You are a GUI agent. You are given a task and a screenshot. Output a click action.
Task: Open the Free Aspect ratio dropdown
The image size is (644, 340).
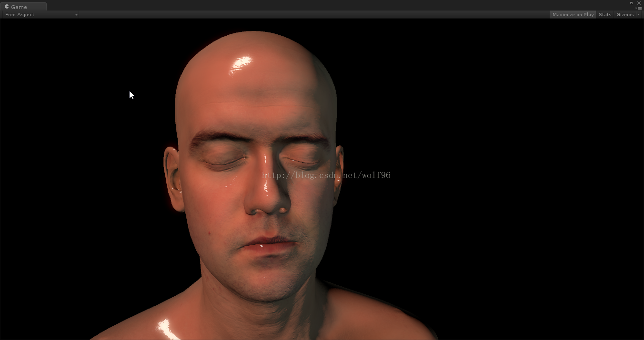[x=41, y=15]
